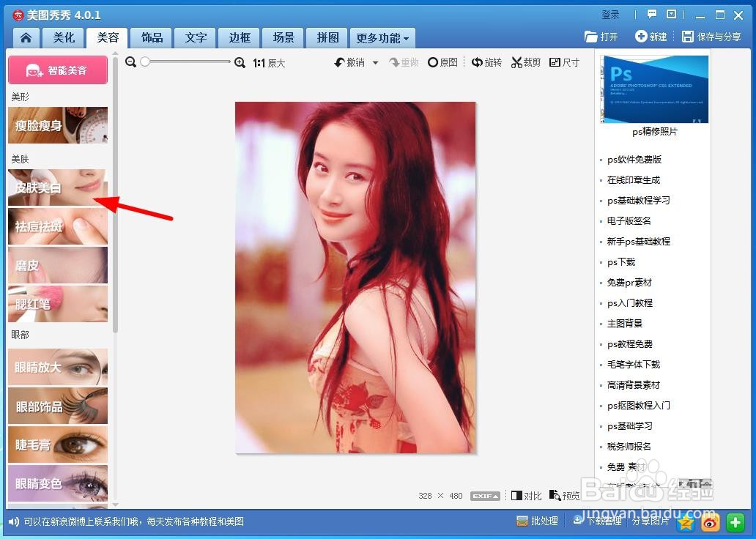Open the 主图背景 link

tap(624, 324)
